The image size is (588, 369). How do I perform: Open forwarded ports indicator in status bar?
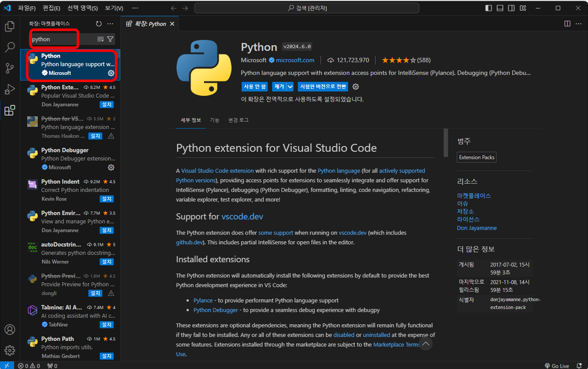click(52, 366)
